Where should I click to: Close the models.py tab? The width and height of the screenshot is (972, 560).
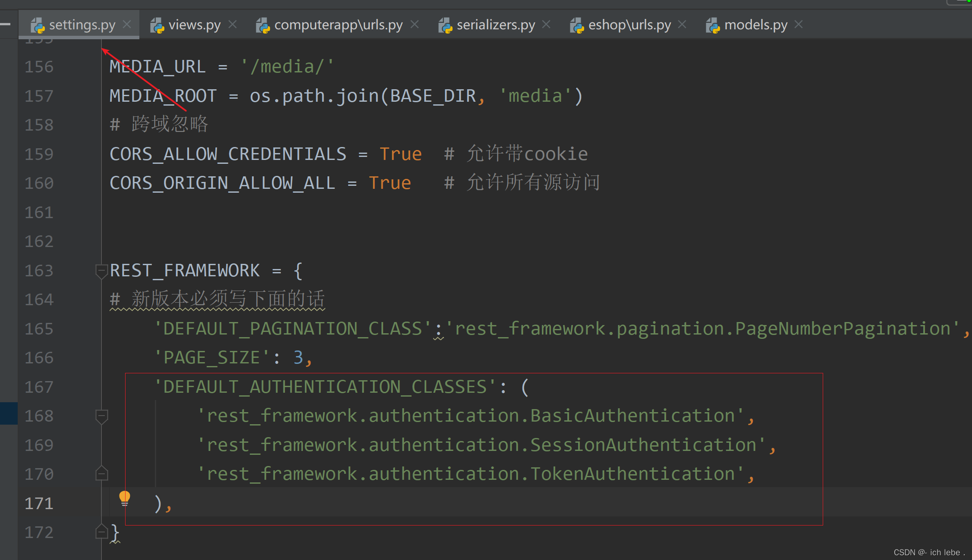coord(799,25)
